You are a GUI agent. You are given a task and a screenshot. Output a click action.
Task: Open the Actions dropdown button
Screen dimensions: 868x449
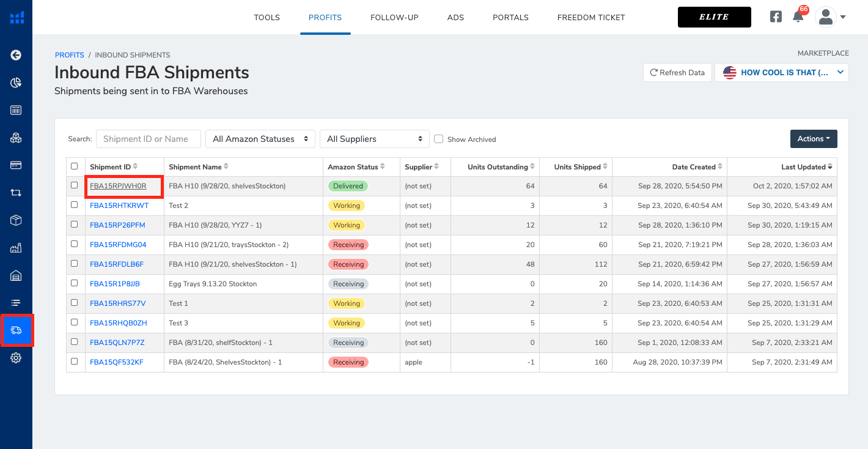(813, 139)
